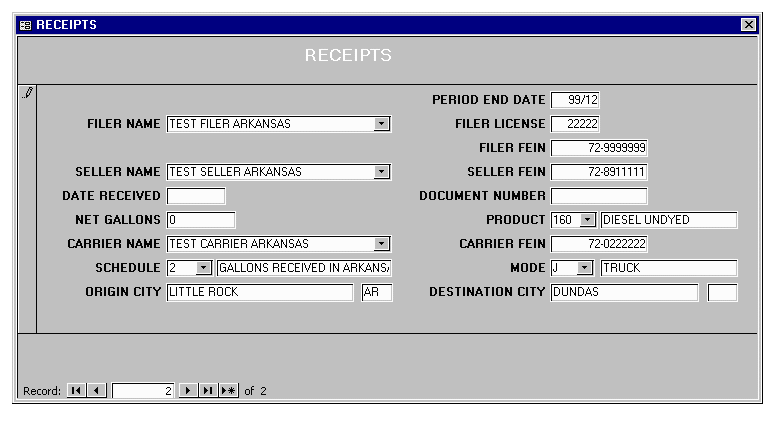Click the SELLER FEIN field
This screenshot has width=778, height=421.
599,172
